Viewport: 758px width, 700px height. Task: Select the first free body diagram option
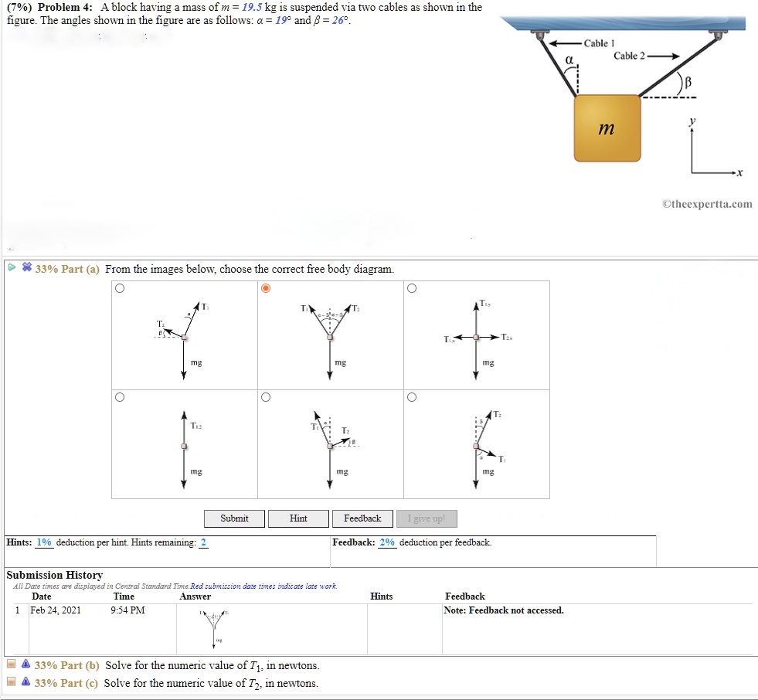120,287
